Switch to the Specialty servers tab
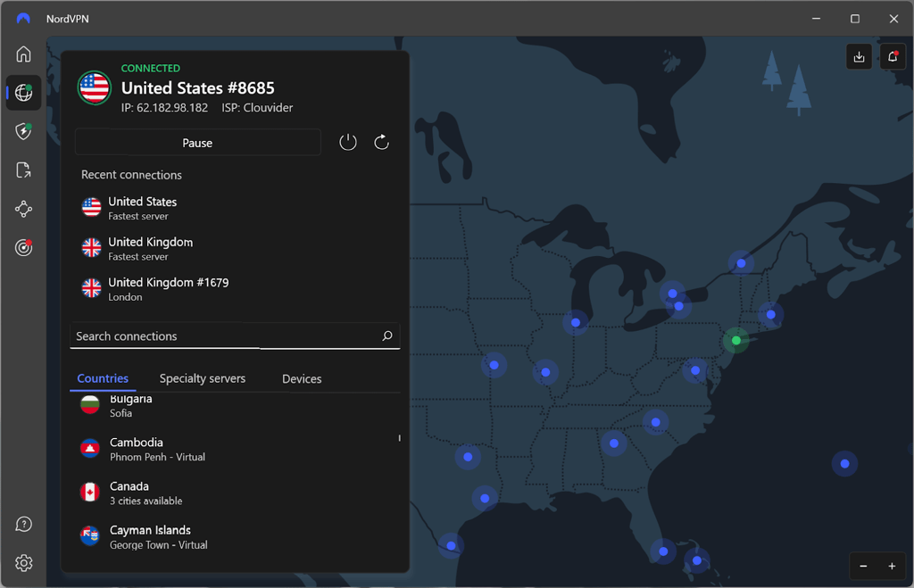The width and height of the screenshot is (914, 588). pyautogui.click(x=203, y=379)
